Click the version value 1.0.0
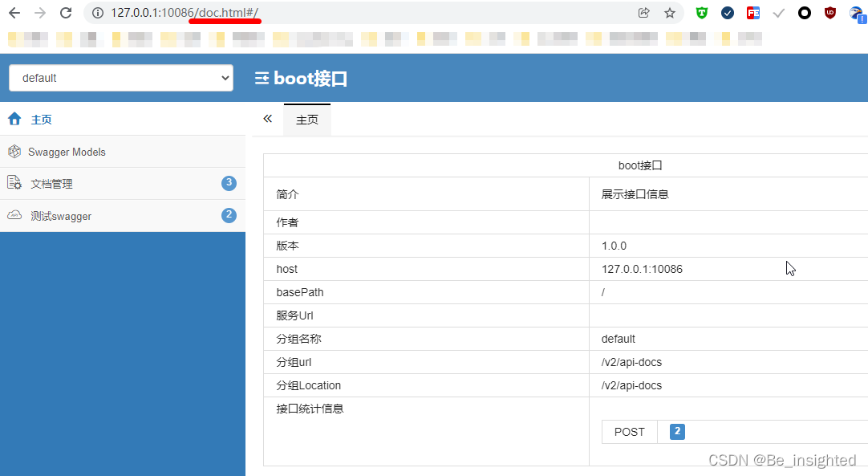This screenshot has width=868, height=476. (x=614, y=246)
